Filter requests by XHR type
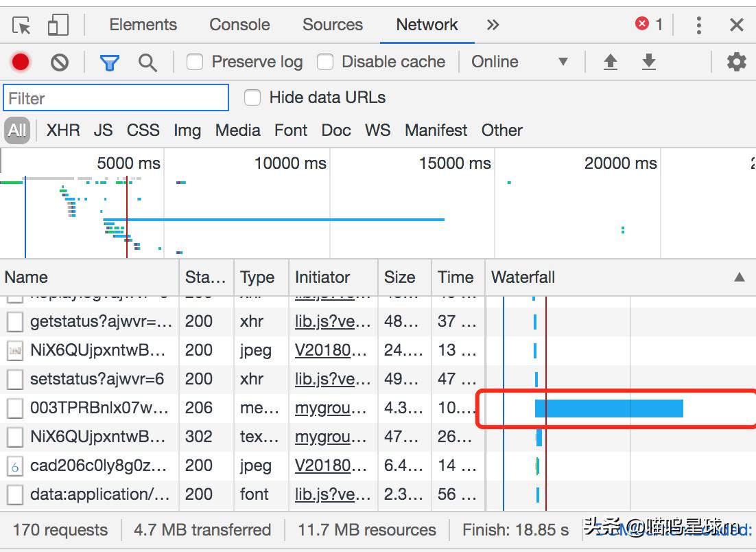756x552 pixels. pyautogui.click(x=63, y=130)
